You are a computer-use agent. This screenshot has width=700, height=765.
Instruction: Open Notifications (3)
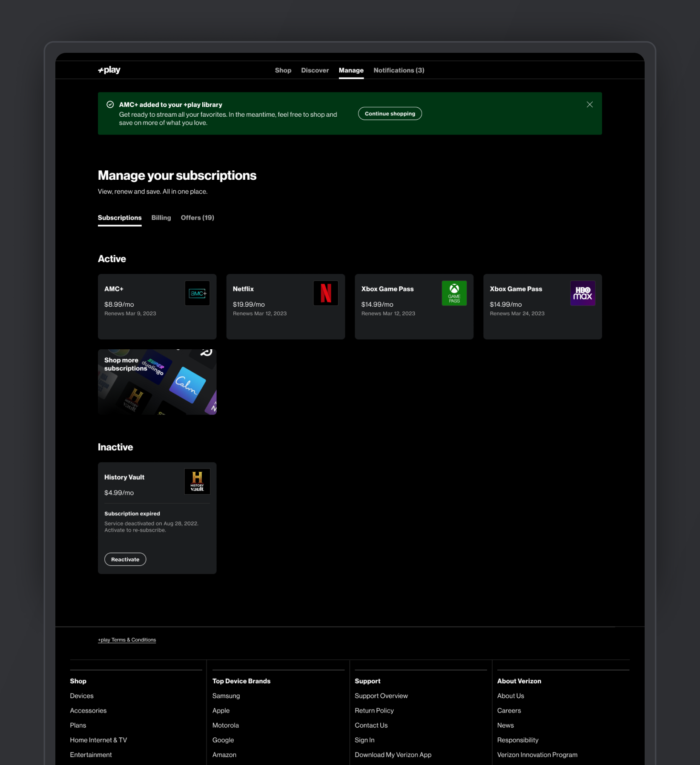[399, 70]
